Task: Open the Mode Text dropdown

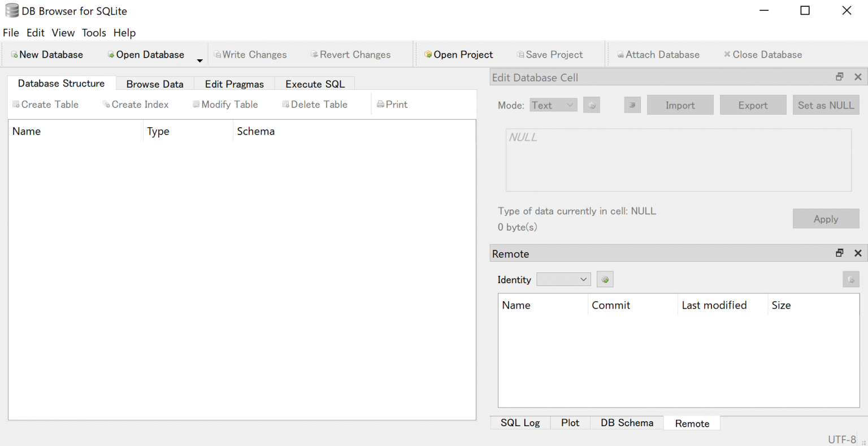Action: coord(553,105)
